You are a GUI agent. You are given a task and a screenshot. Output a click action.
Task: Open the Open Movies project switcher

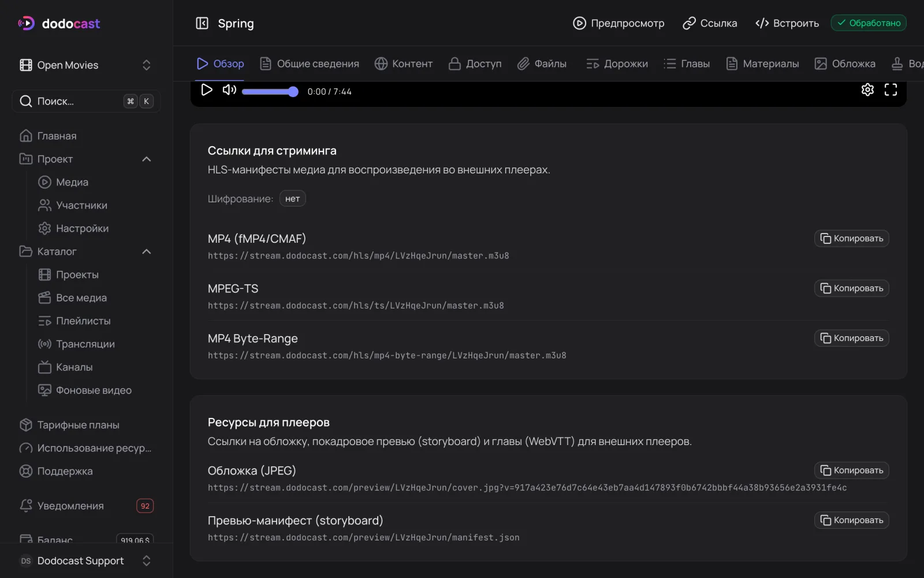tap(86, 65)
